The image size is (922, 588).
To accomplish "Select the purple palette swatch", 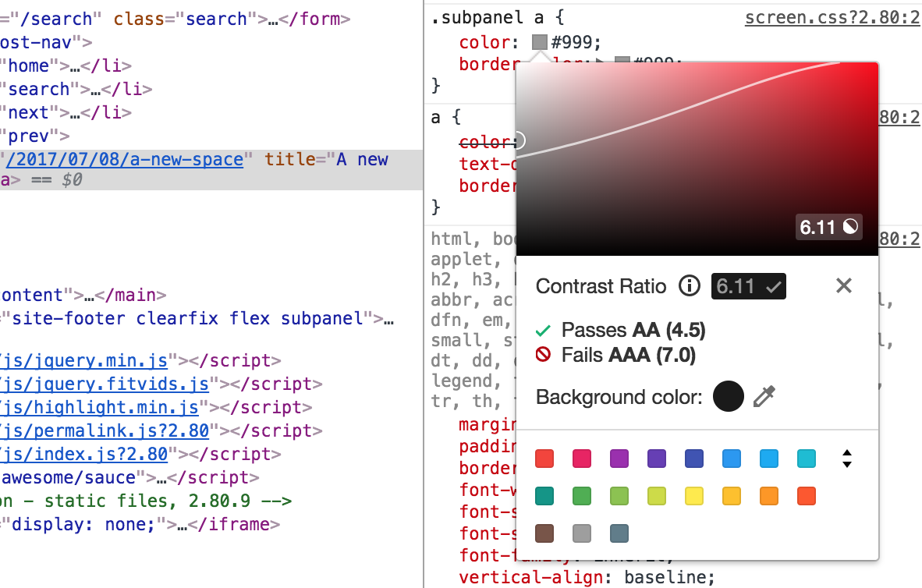I will click(x=619, y=459).
